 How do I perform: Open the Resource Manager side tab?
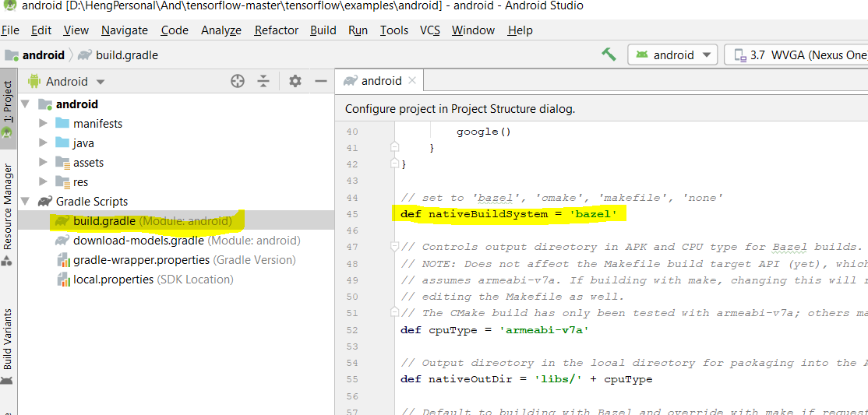tap(8, 214)
